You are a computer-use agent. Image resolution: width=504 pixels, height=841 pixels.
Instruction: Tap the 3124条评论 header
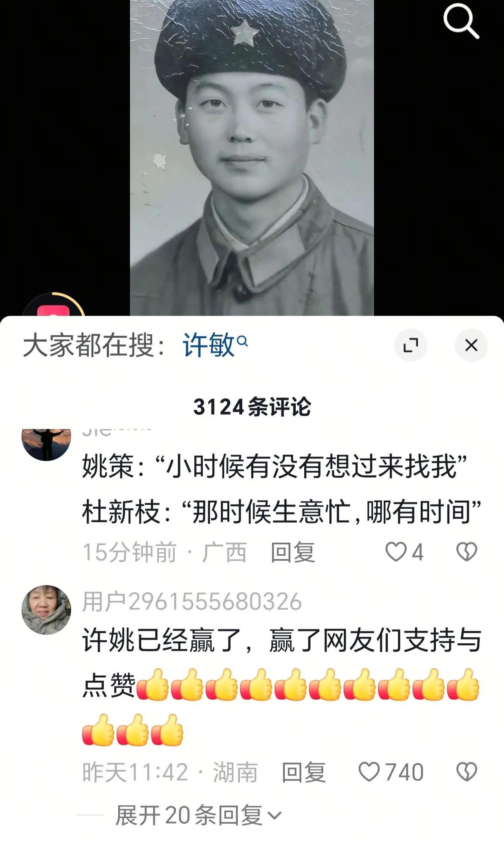[x=252, y=407]
